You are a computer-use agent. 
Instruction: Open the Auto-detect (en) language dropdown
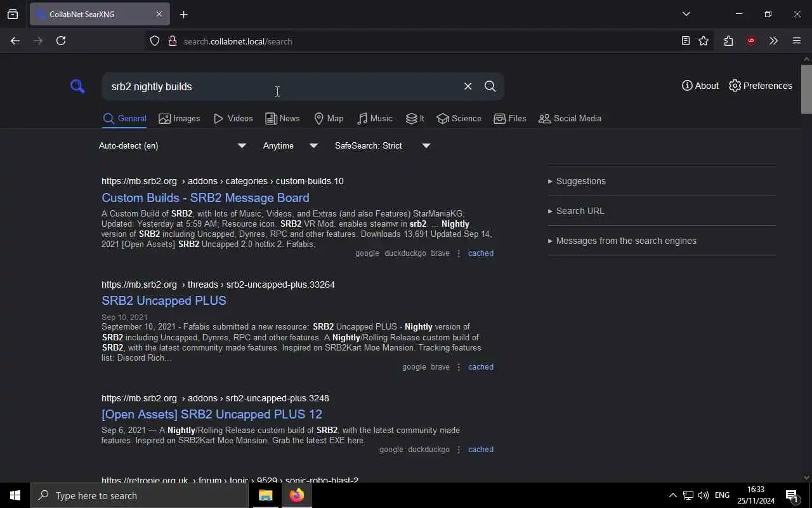173,145
